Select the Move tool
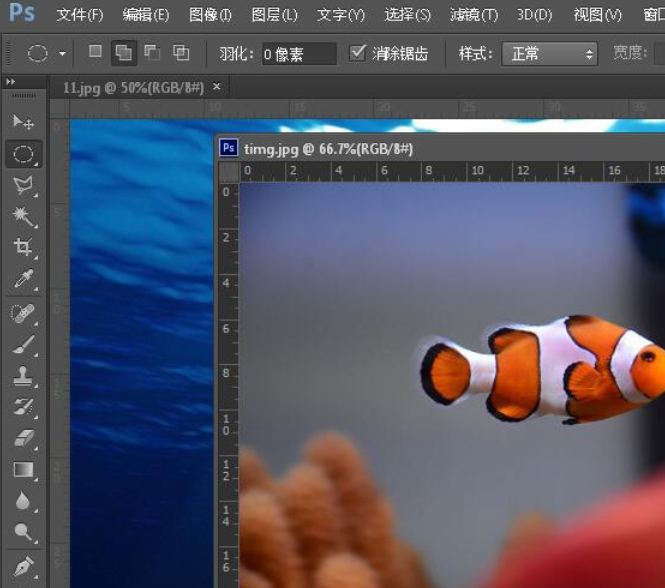The height and width of the screenshot is (588, 665). pyautogui.click(x=23, y=123)
